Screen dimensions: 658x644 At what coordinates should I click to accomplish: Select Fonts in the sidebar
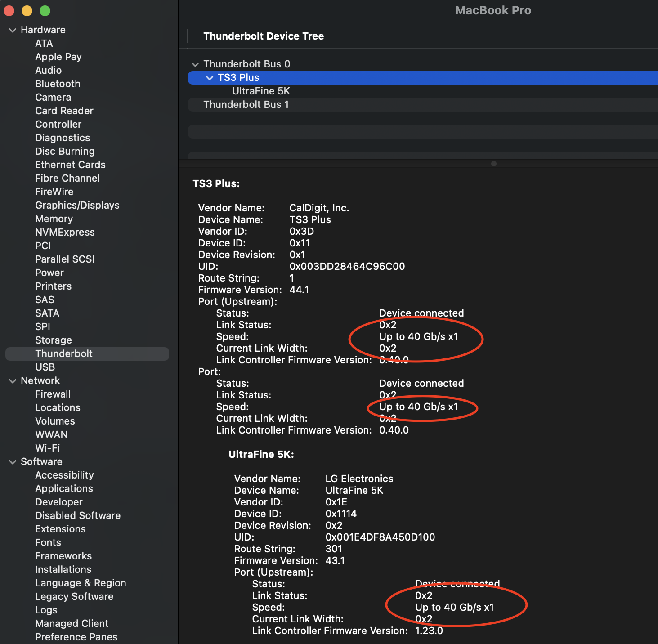[48, 542]
